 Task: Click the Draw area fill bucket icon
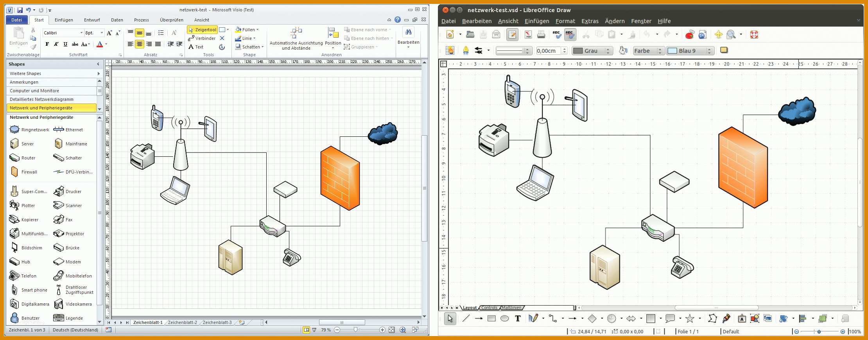coord(623,50)
